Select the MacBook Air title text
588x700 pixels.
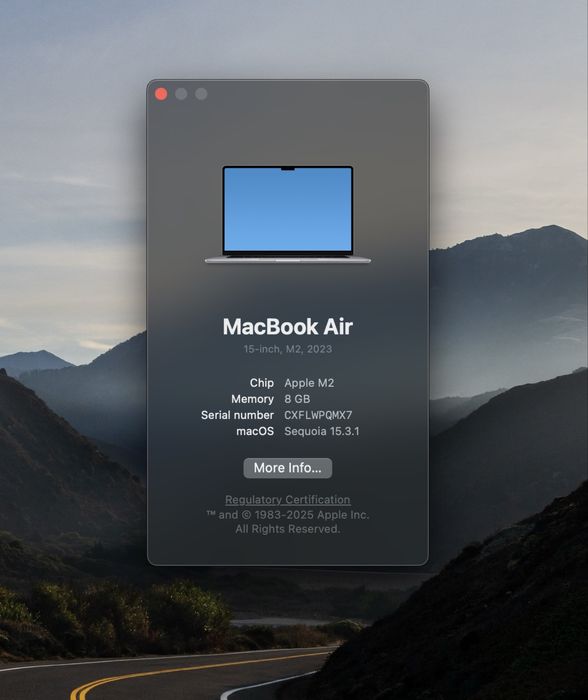288,326
